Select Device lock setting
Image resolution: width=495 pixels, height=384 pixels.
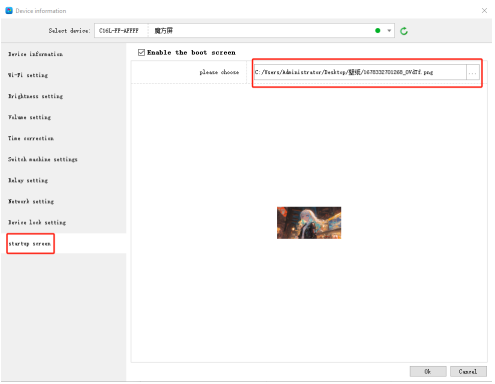pyautogui.click(x=37, y=222)
